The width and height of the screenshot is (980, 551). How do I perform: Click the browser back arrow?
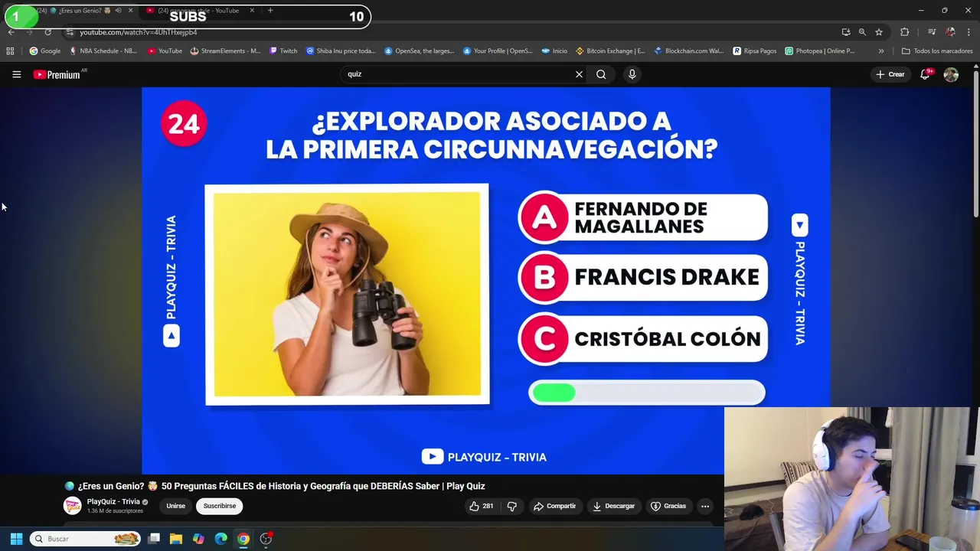click(x=11, y=32)
